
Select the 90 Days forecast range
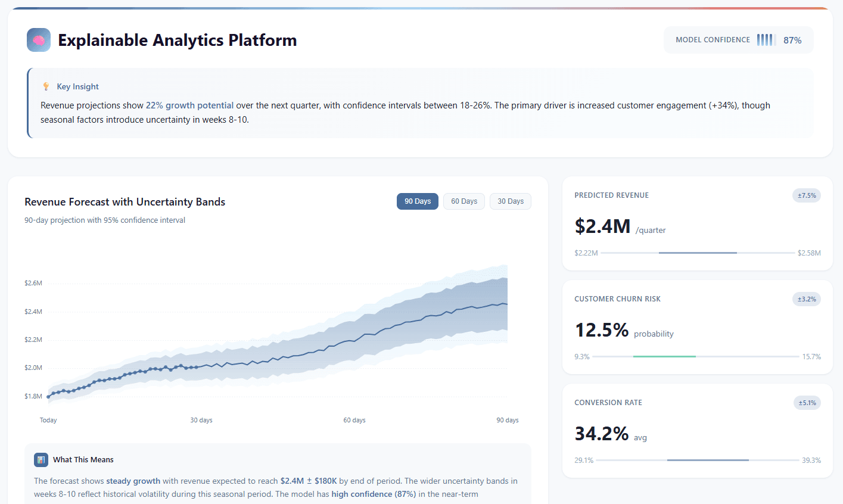point(417,201)
